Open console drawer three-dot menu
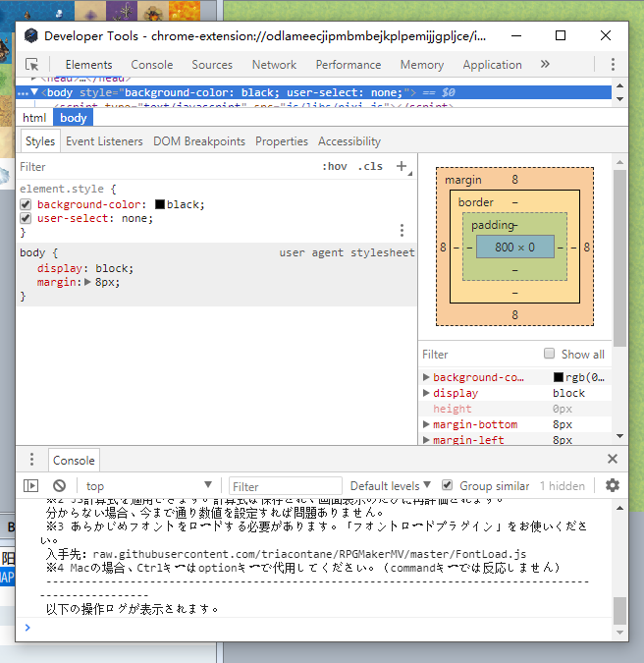 [31, 460]
